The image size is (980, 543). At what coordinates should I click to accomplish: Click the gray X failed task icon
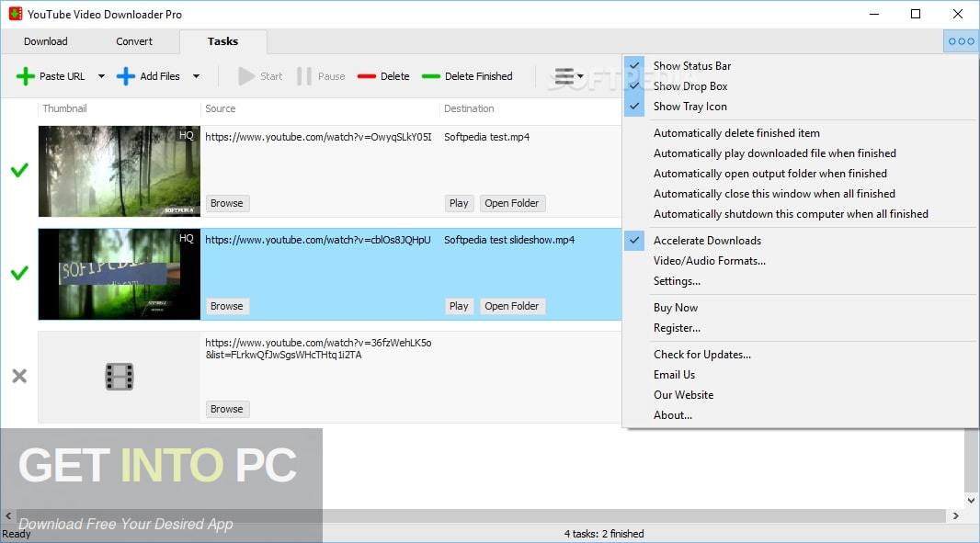coord(19,376)
